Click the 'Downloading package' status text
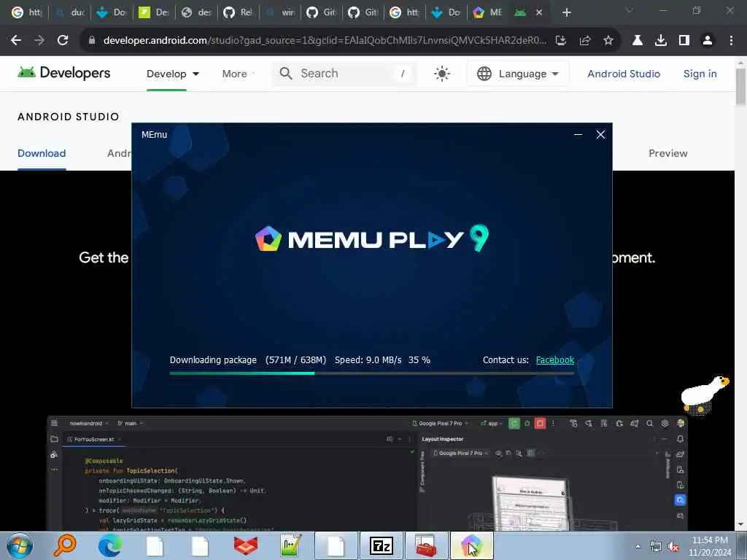Image resolution: width=747 pixels, height=560 pixels. tap(213, 360)
